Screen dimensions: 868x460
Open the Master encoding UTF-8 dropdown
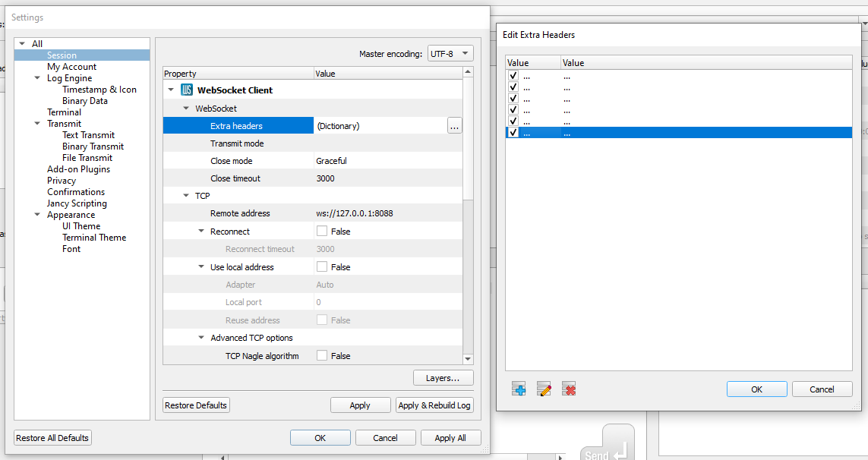(x=450, y=54)
